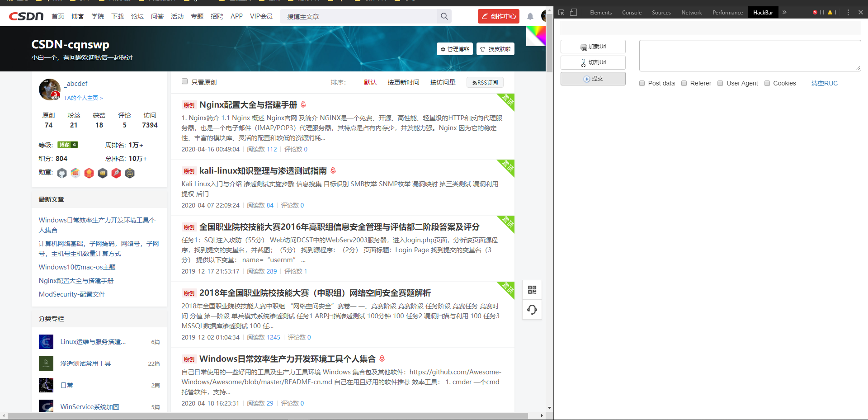868x420 pixels.
Task: Click 切割Url button
Action: (x=593, y=62)
